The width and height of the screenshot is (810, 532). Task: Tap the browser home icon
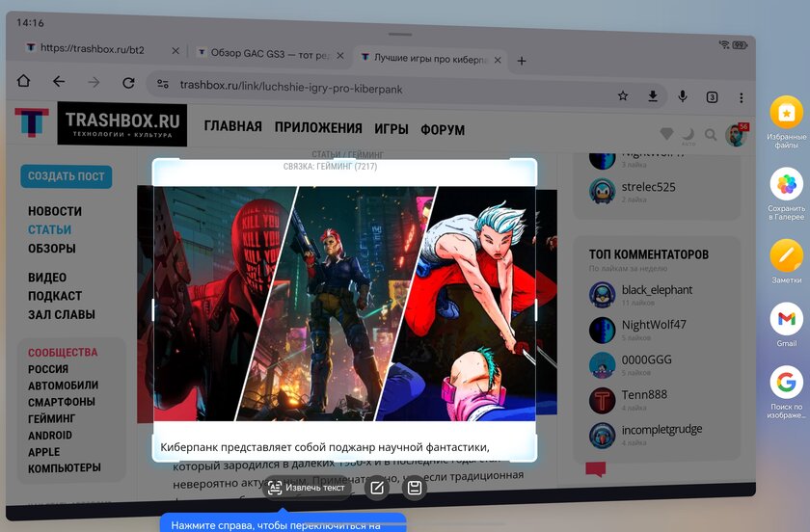pyautogui.click(x=23, y=81)
